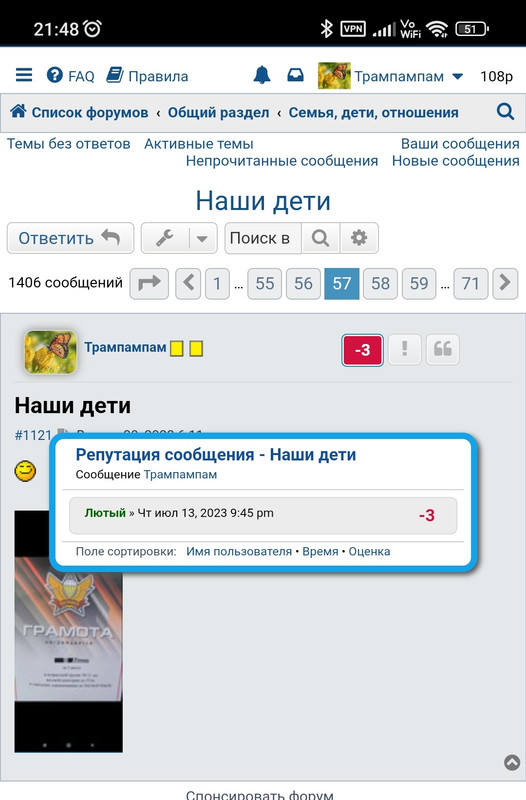The width and height of the screenshot is (526, 800).
Task: Tap the Ответить reply button
Action: point(70,238)
